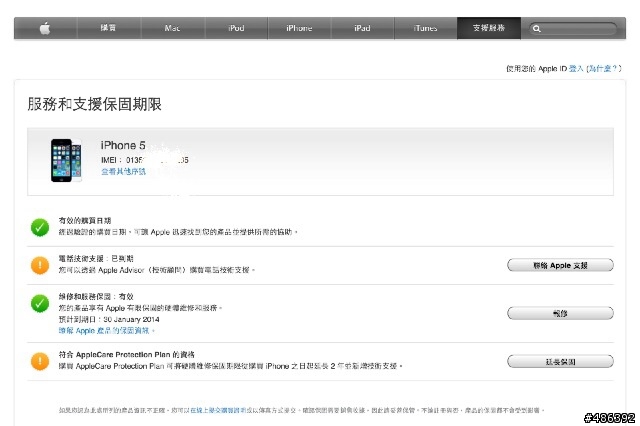Click the 聯絡 Apple 支援 button
Image resolution: width=640 pixels, height=426 pixels.
pyautogui.click(x=560, y=265)
